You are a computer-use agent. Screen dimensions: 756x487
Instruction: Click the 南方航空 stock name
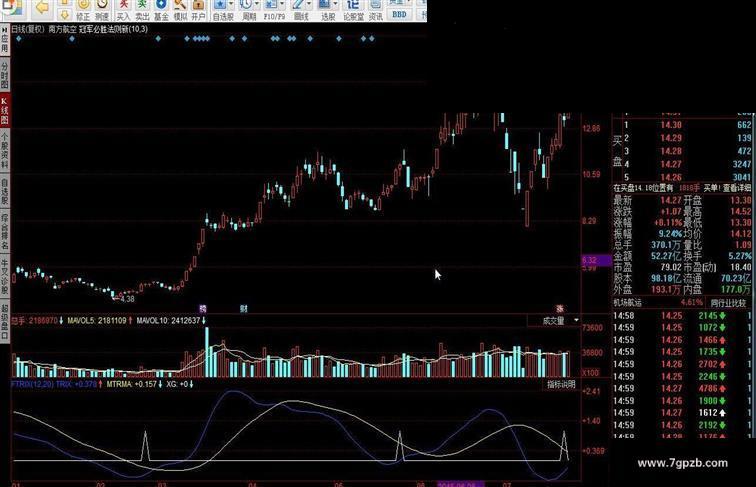coord(63,29)
